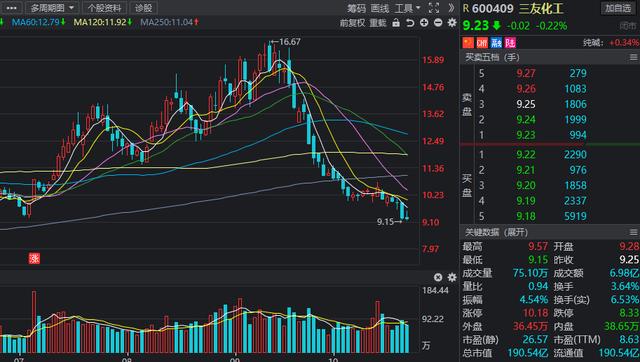This screenshot has width=640, height=362.
Task: Click the undo arrow icon
Action: click(x=410, y=23)
